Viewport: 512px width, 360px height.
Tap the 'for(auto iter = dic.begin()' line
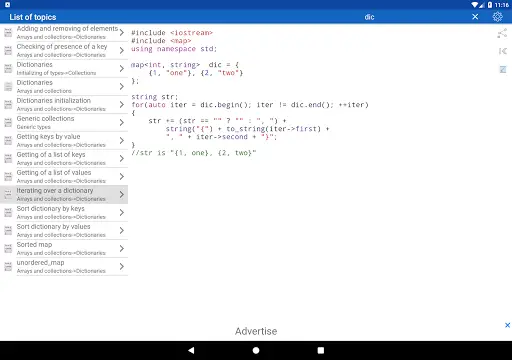click(x=250, y=105)
